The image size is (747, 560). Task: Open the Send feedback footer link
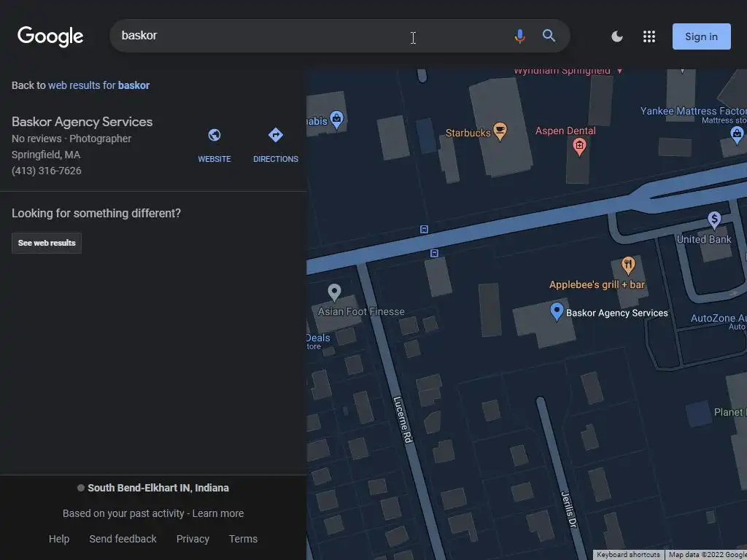[x=123, y=539]
